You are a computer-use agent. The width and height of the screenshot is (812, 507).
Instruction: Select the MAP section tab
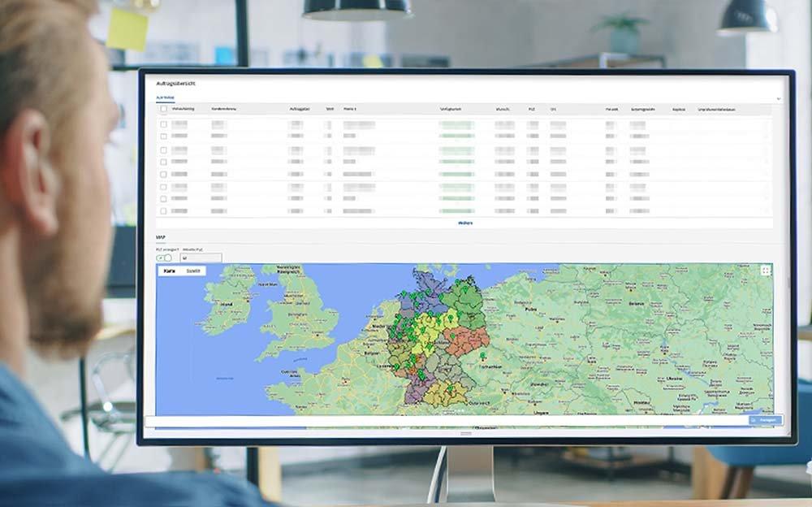pyautogui.click(x=161, y=237)
